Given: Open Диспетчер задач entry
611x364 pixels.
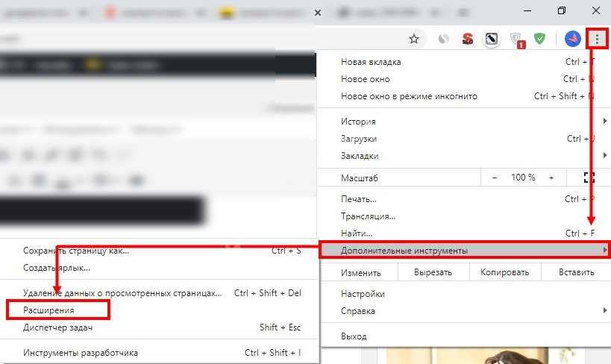Looking at the screenshot, I should point(57,327).
